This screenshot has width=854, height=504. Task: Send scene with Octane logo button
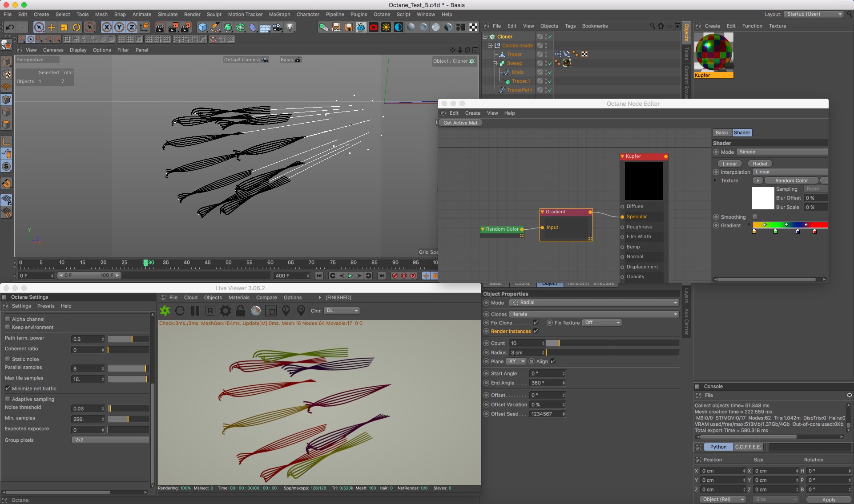pos(165,311)
